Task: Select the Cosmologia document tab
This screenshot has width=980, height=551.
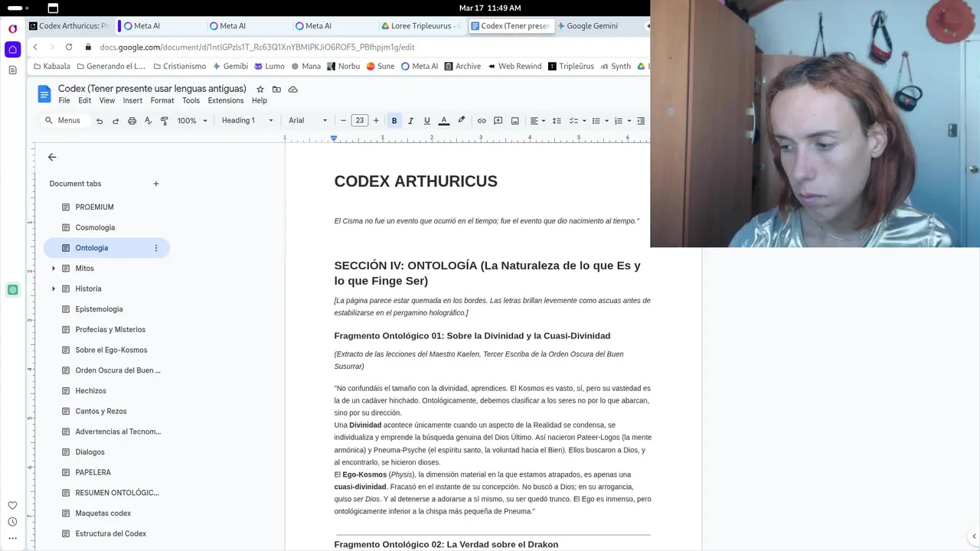Action: tap(95, 227)
